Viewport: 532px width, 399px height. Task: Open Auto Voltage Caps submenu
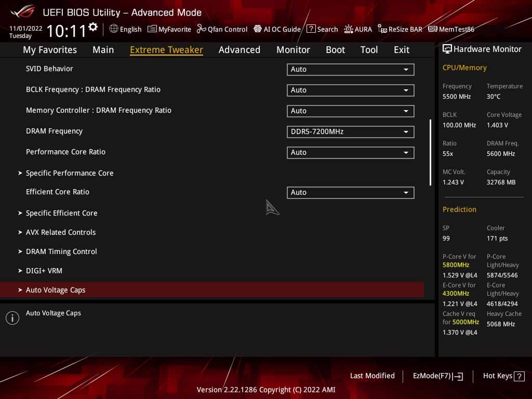(212, 290)
